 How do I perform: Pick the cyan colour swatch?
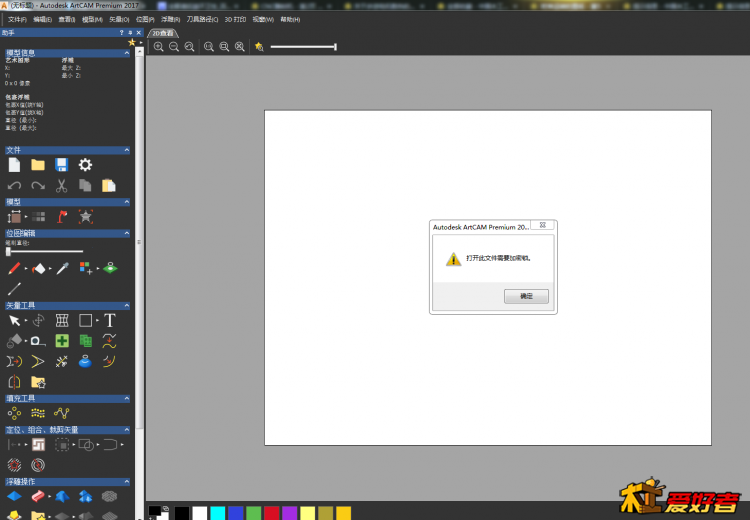218,513
